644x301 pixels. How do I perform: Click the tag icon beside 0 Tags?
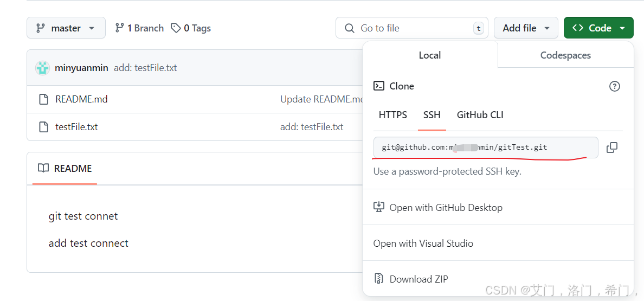(x=176, y=28)
